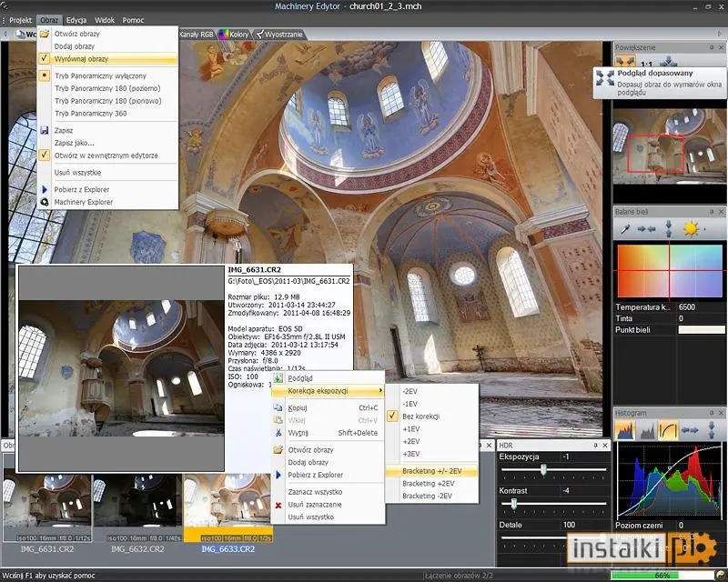Choose the fitted preview zoom icon
The width and height of the screenshot is (728, 582).
[625, 62]
